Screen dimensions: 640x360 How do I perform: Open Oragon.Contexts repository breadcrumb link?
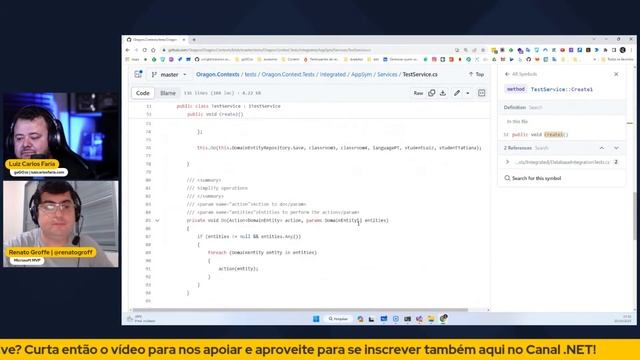218,74
